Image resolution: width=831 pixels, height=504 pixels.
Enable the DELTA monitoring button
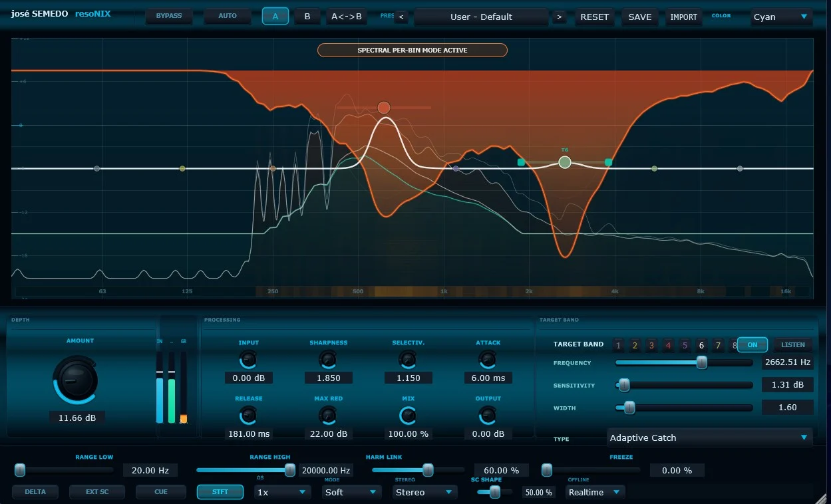click(x=35, y=492)
